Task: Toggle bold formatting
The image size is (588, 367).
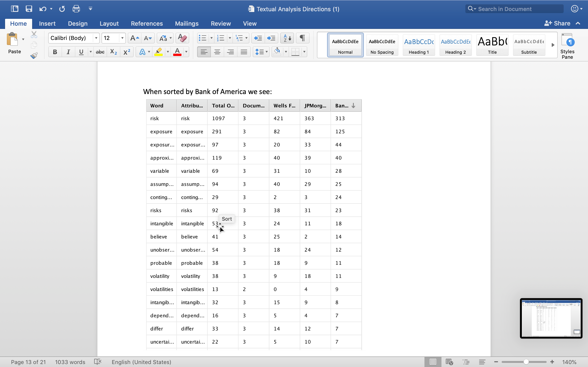Action: (55, 52)
